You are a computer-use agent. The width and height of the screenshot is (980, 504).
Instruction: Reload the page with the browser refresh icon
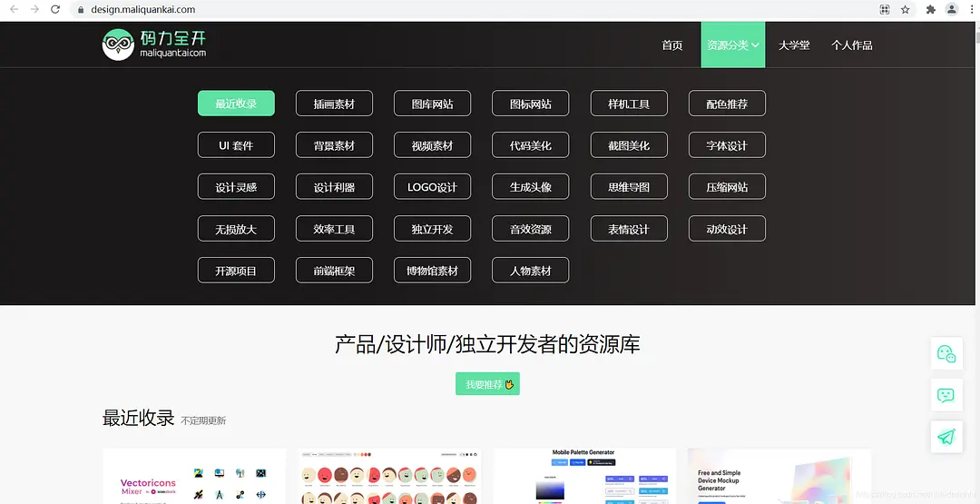55,9
